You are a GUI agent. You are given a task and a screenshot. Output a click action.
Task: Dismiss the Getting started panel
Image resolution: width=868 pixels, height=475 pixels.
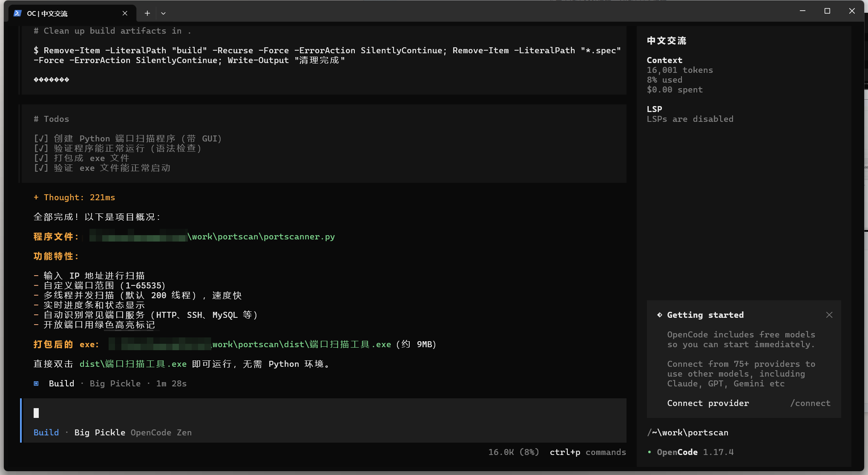829,315
